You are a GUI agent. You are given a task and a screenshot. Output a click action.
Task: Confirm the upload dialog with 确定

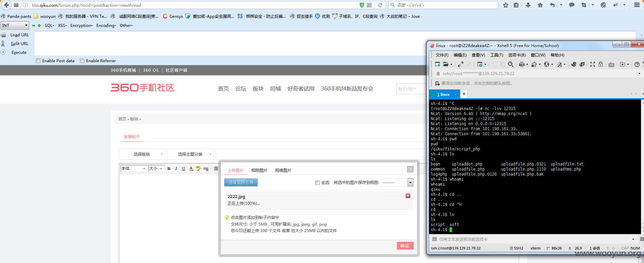[x=405, y=246]
